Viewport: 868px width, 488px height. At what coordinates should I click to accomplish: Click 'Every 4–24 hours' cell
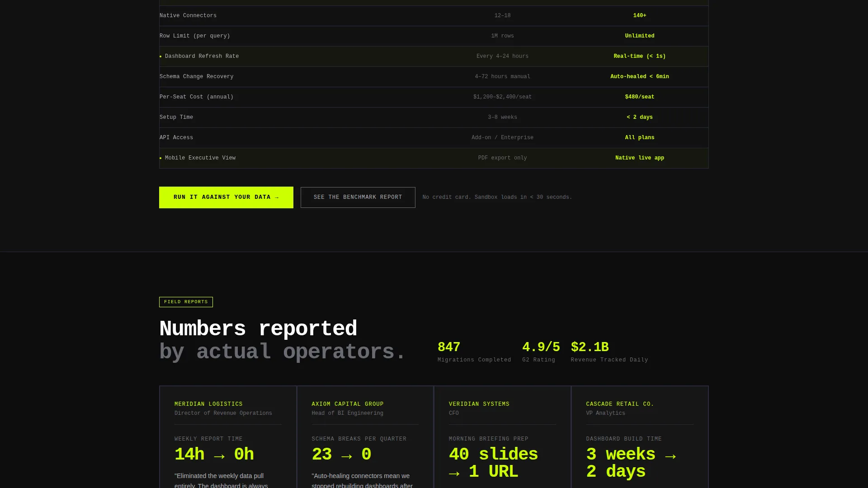(502, 56)
